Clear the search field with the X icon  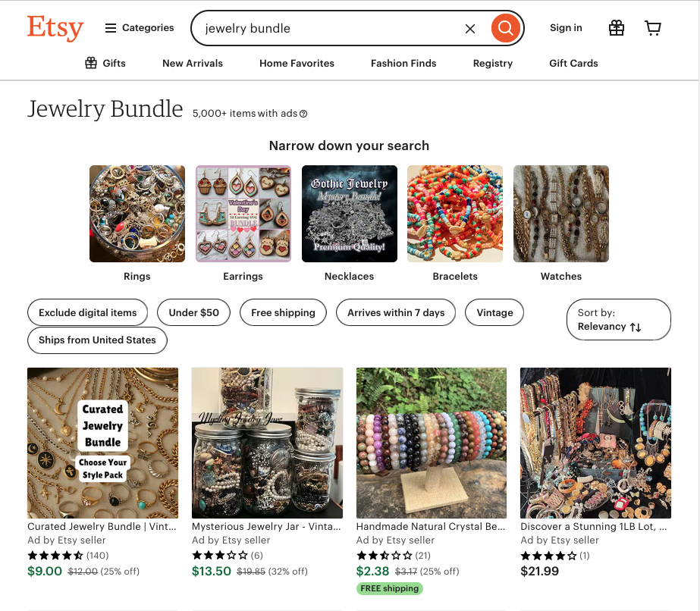click(470, 29)
